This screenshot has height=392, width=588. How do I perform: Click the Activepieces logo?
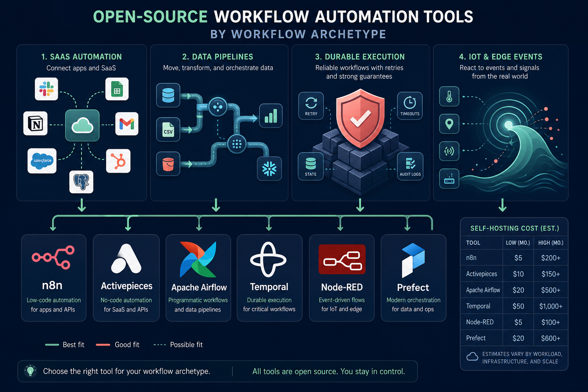[126, 258]
